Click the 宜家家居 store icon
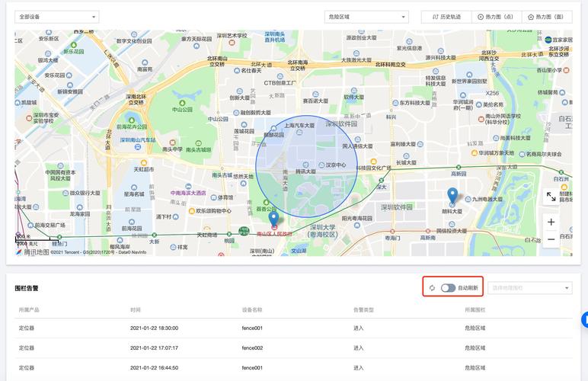This screenshot has height=381, width=588. [x=548, y=40]
